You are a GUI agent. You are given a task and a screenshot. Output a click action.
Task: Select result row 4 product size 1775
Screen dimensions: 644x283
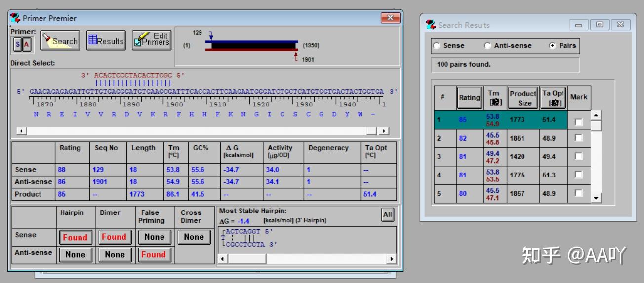517,175
